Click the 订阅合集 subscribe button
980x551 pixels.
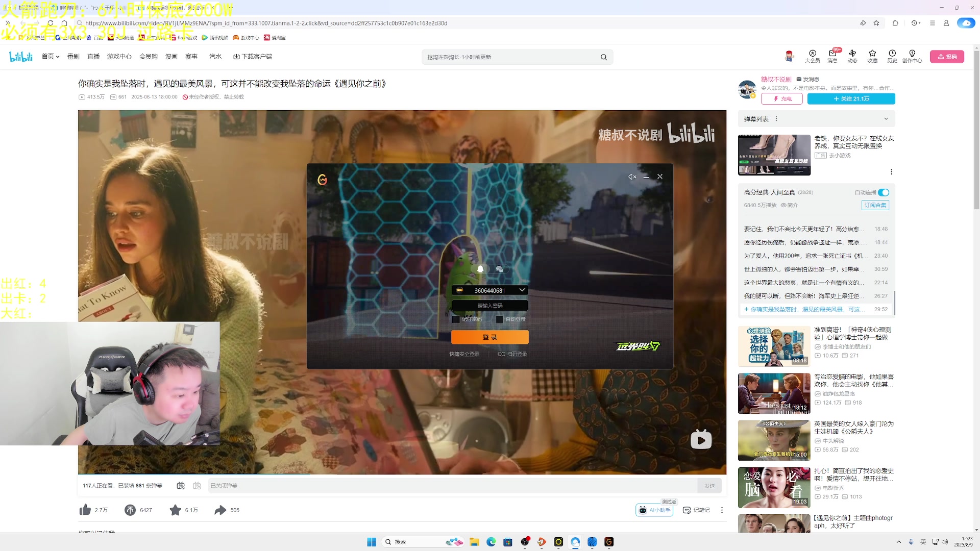click(875, 205)
